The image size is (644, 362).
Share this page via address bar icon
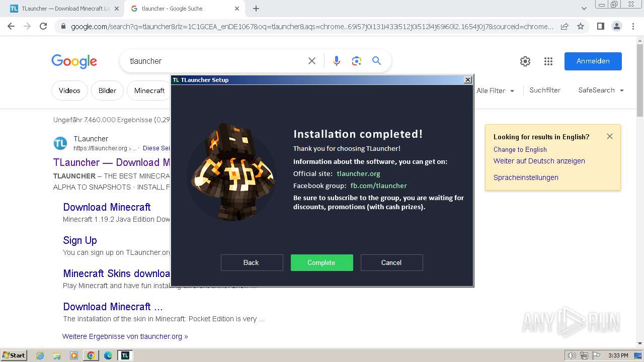pyautogui.click(x=565, y=27)
